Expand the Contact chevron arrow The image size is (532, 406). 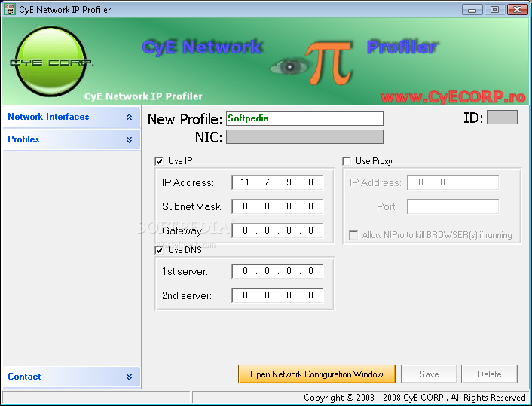129,377
